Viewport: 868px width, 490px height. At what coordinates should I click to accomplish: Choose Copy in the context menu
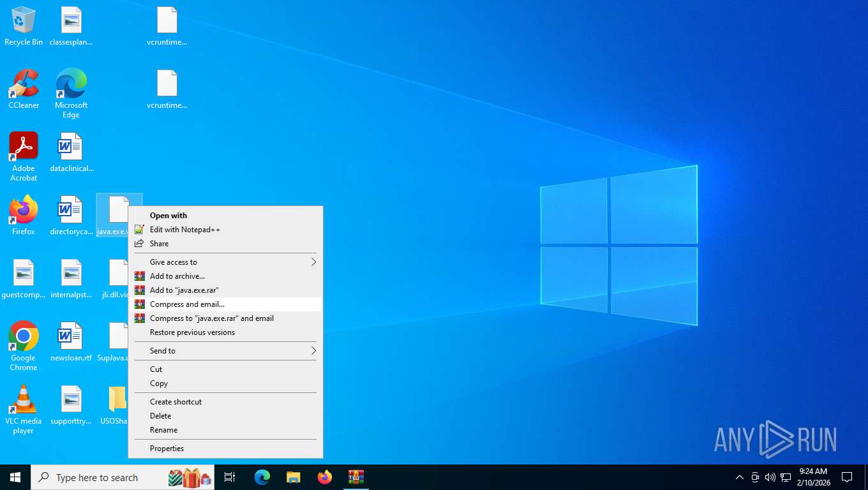226,383
